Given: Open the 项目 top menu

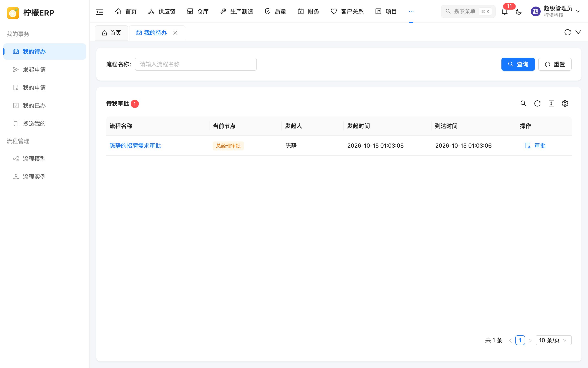Looking at the screenshot, I should coord(386,11).
